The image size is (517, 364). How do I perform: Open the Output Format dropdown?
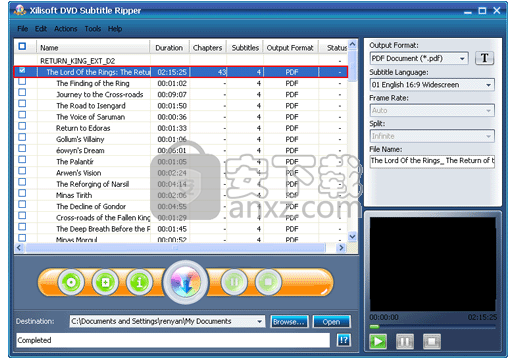[462, 59]
